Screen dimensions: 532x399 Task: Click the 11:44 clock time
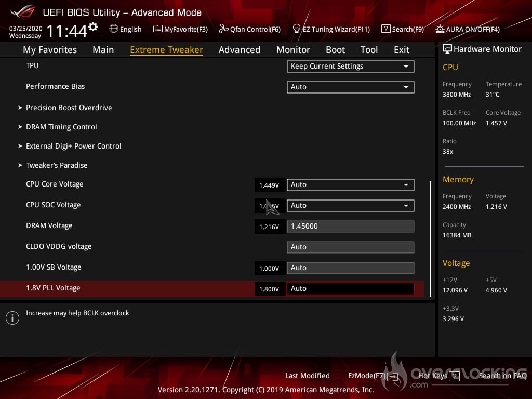click(x=67, y=31)
